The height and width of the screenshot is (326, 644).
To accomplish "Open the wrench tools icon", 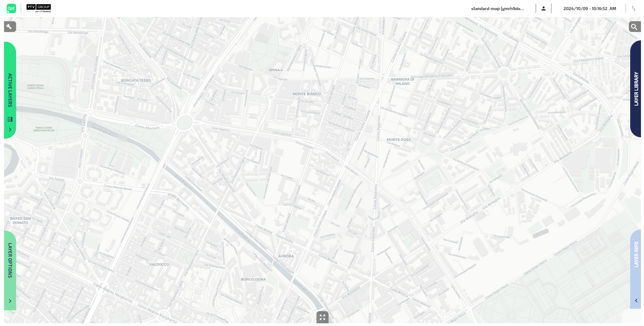I will (10, 27).
